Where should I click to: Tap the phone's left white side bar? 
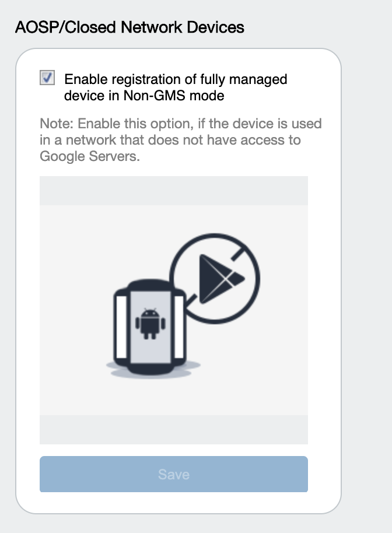click(121, 327)
